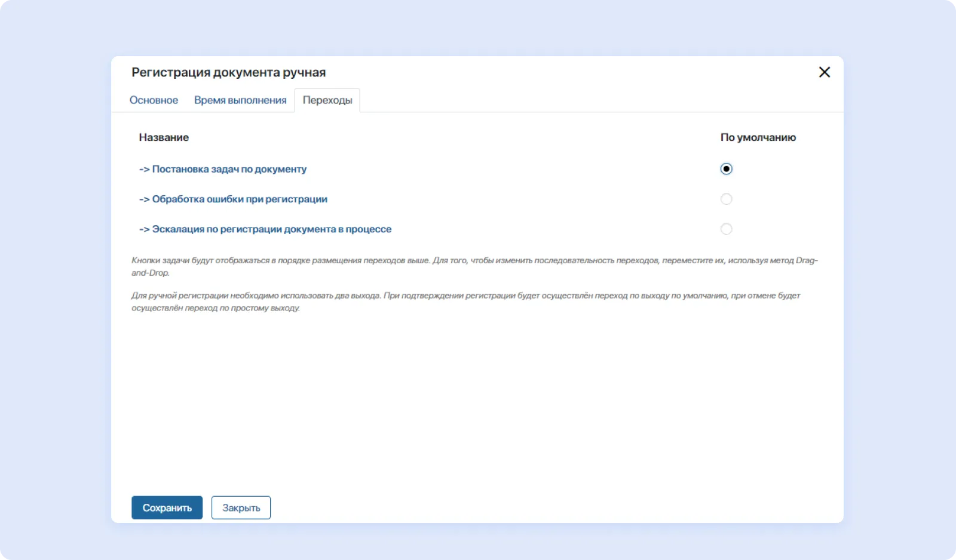
Task: Click the По умолчанию column header
Action: point(758,137)
